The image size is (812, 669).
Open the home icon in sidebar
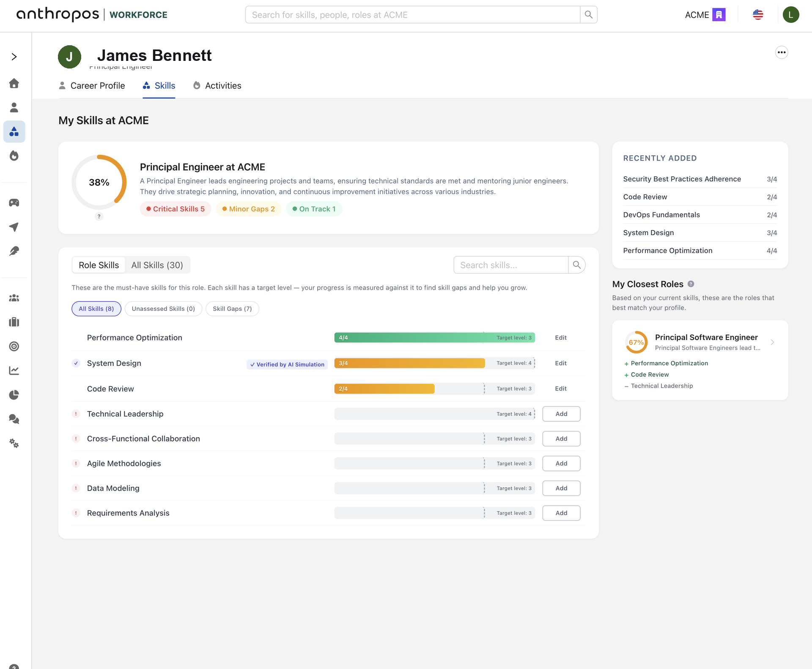tap(14, 83)
